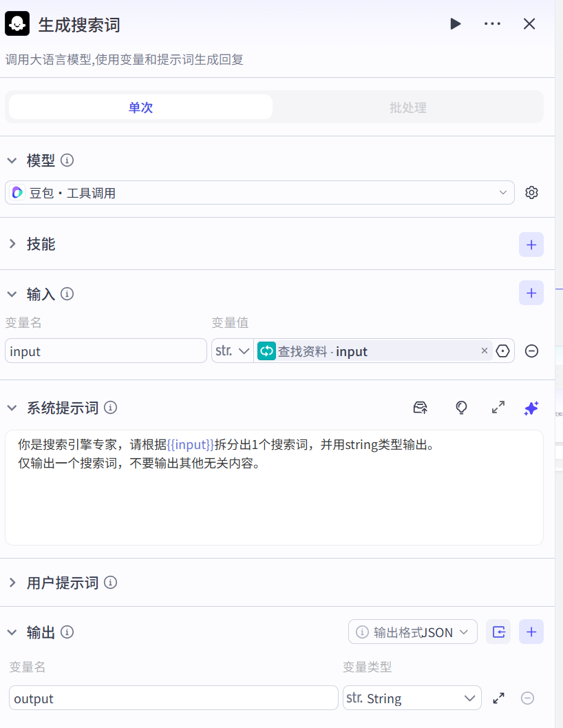Expand the 技能 section
This screenshot has height=728, width=563.
(12, 245)
